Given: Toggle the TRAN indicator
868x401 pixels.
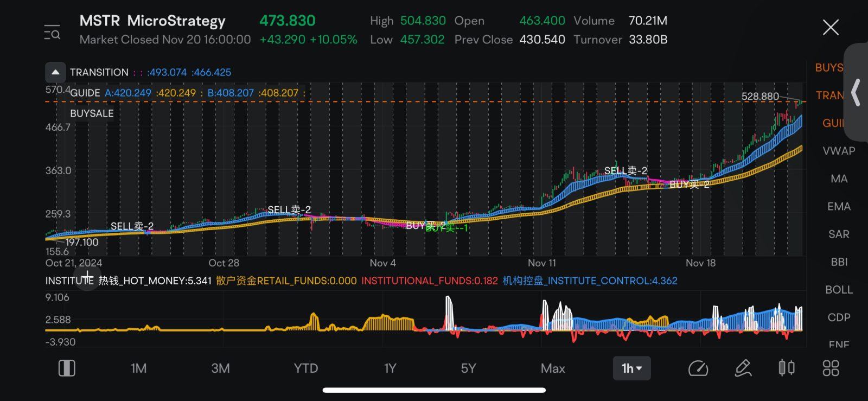Looking at the screenshot, I should pyautogui.click(x=829, y=96).
